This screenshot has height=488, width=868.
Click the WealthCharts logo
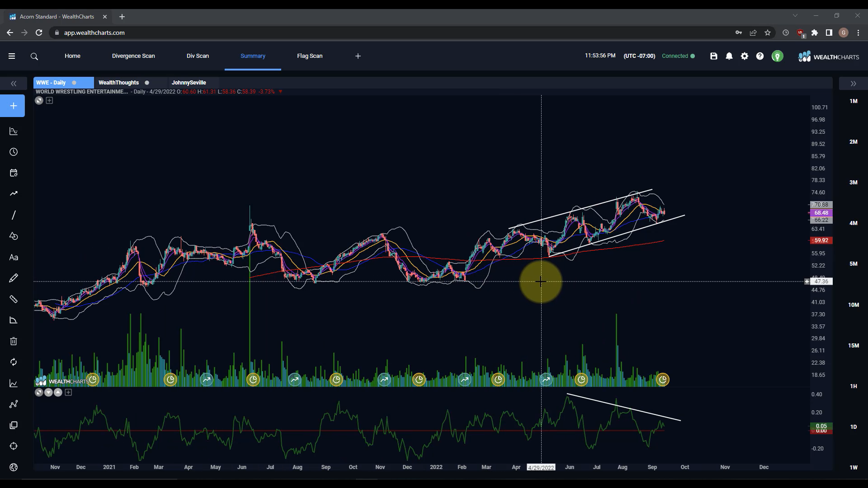coord(829,56)
